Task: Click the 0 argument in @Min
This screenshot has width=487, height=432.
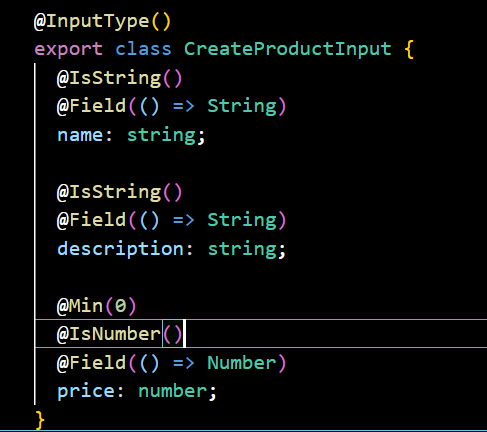Action: tap(120, 306)
